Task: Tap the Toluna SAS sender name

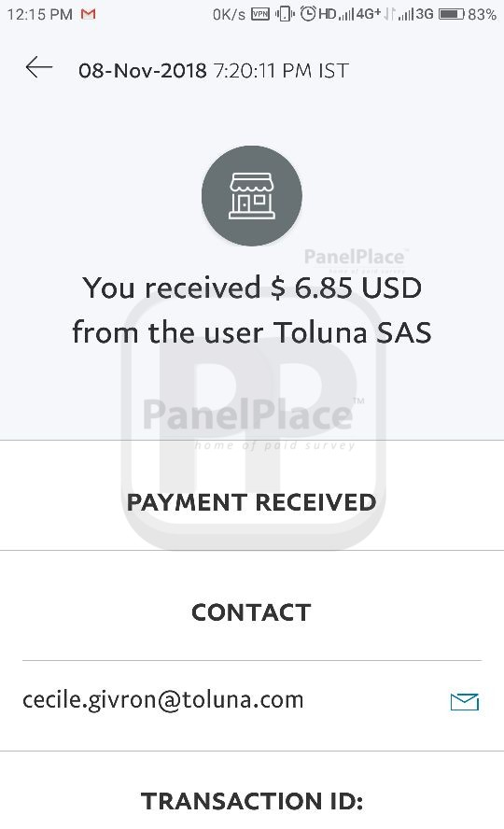Action: 353,332
